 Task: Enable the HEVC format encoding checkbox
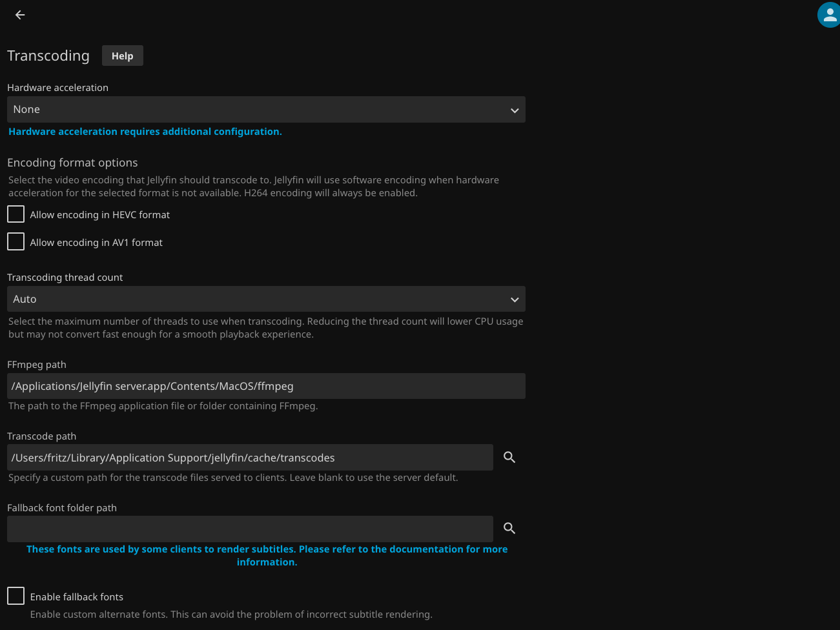(x=15, y=214)
